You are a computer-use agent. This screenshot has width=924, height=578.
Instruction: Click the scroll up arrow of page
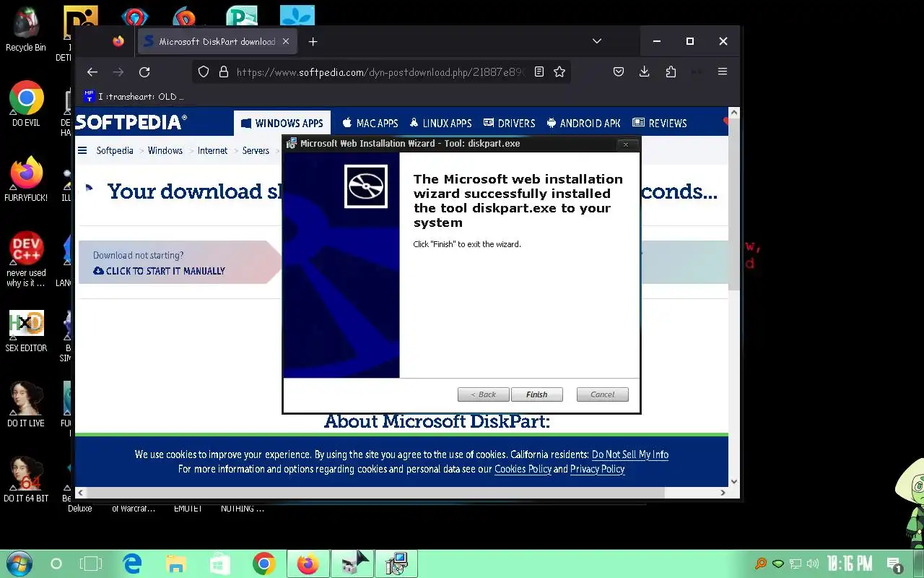[734, 113]
